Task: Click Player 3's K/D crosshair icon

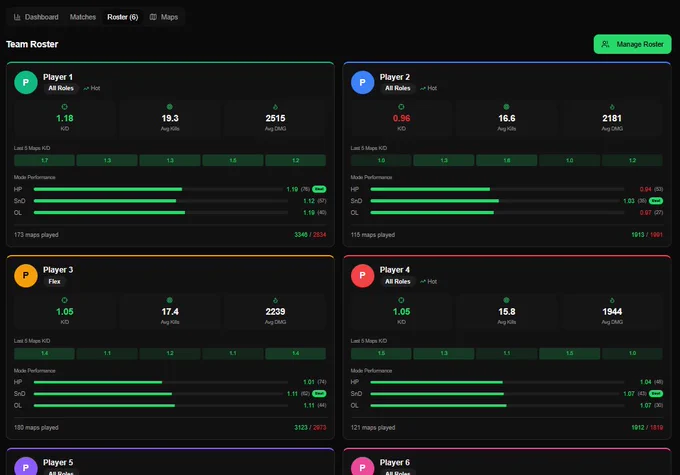Action: 65,300
